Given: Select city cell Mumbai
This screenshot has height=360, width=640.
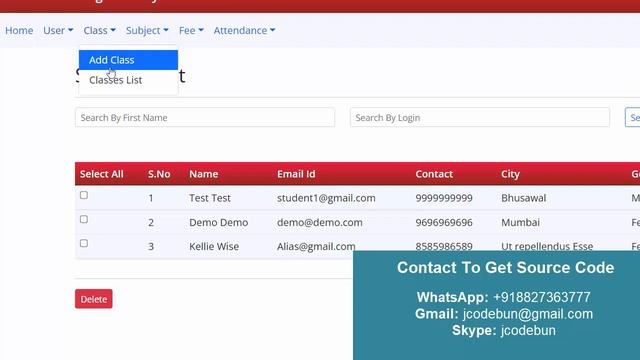Looking at the screenshot, I should (x=520, y=222).
